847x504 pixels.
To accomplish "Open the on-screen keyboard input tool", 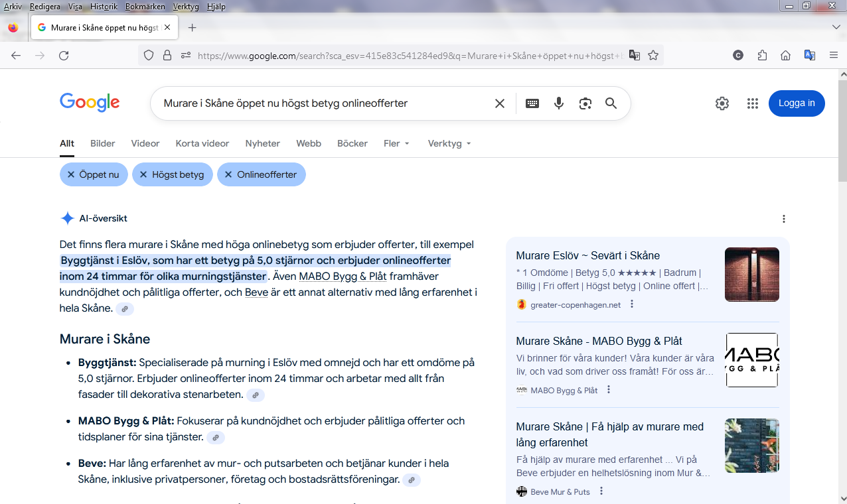I will [532, 103].
